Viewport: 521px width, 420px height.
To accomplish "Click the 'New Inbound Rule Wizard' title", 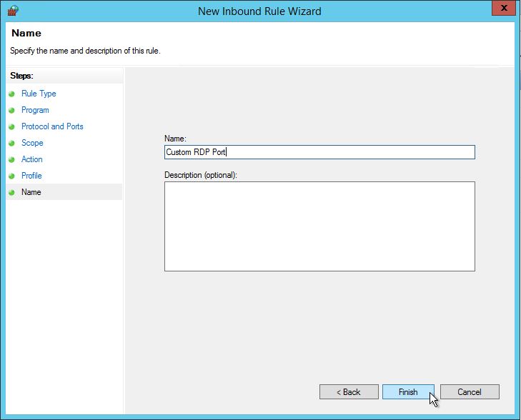I will [x=259, y=11].
